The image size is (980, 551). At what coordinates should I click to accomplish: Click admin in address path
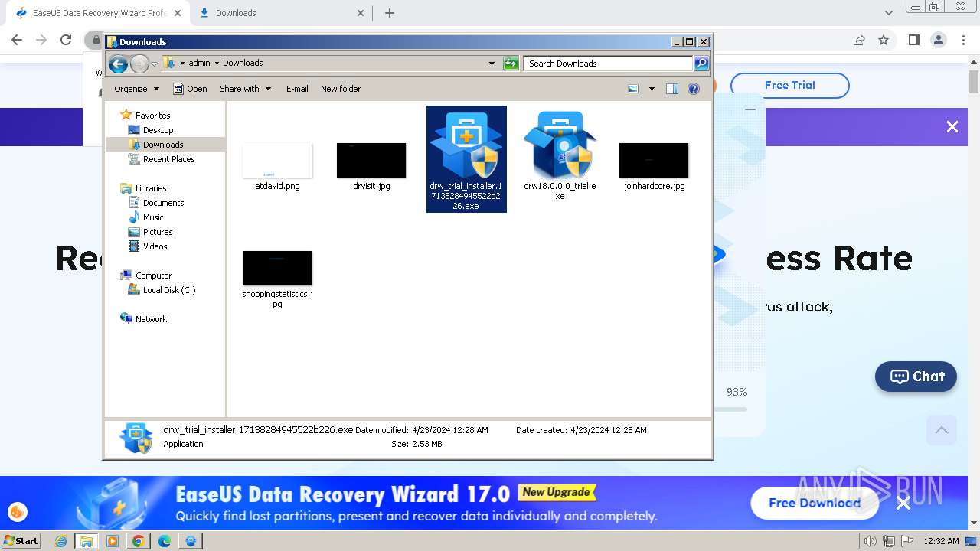tap(199, 64)
